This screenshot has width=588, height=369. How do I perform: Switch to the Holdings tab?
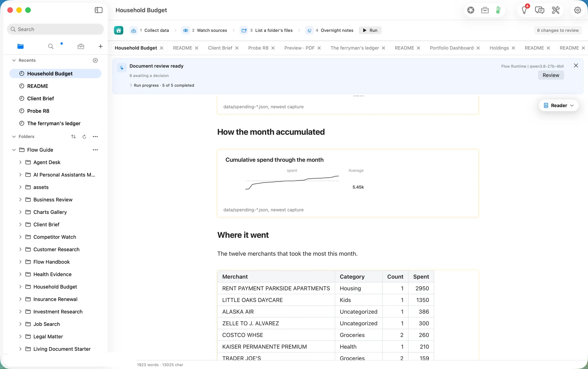coord(499,48)
